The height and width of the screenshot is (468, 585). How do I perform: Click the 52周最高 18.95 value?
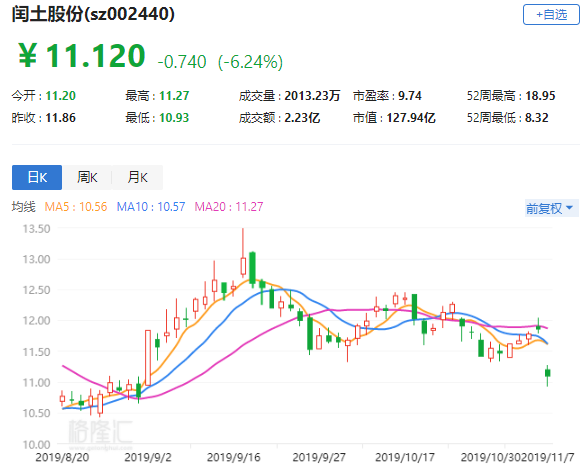511,96
